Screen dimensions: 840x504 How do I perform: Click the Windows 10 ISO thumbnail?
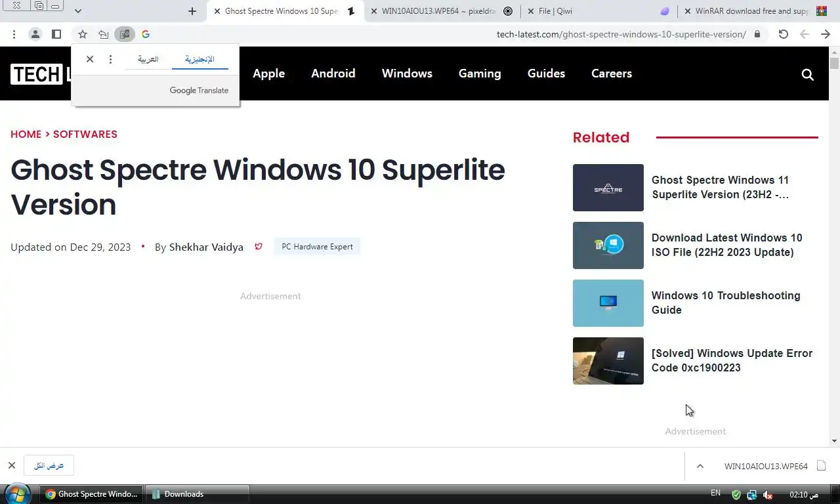coord(608,245)
